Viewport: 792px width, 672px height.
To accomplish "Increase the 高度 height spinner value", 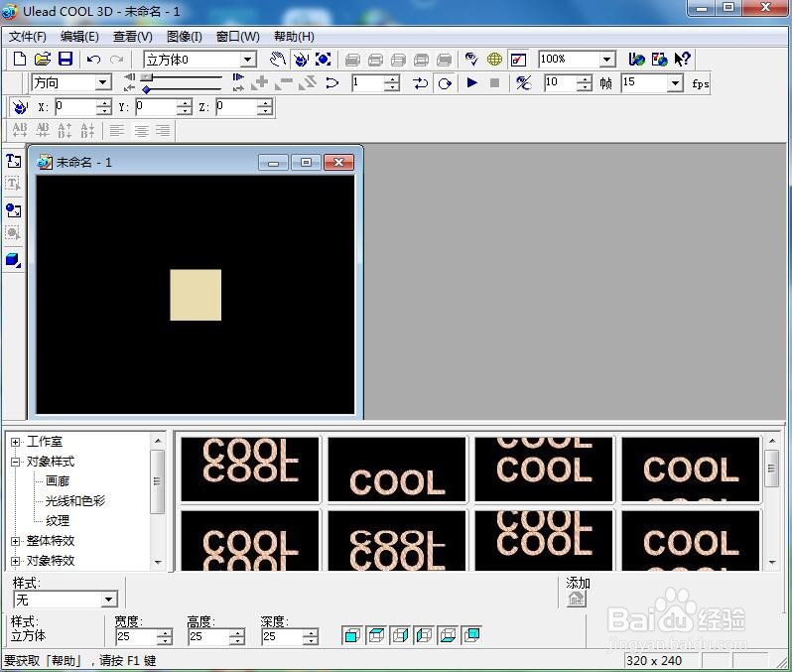I will tap(237, 632).
